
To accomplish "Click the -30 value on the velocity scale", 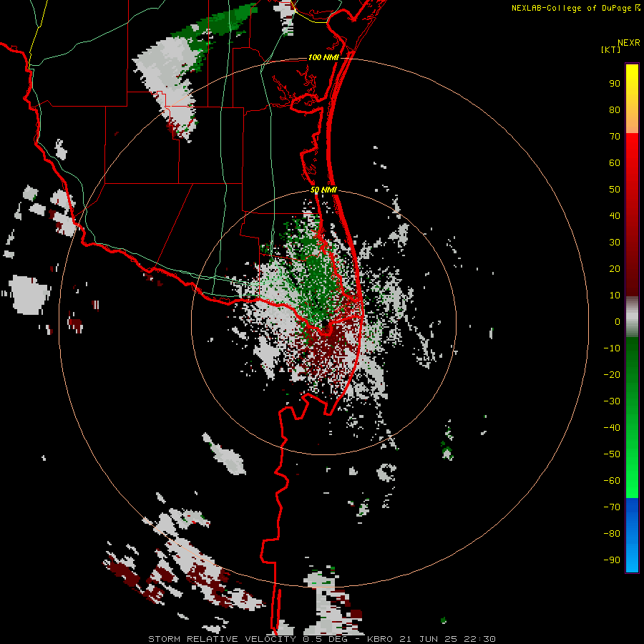I will 612,401.
